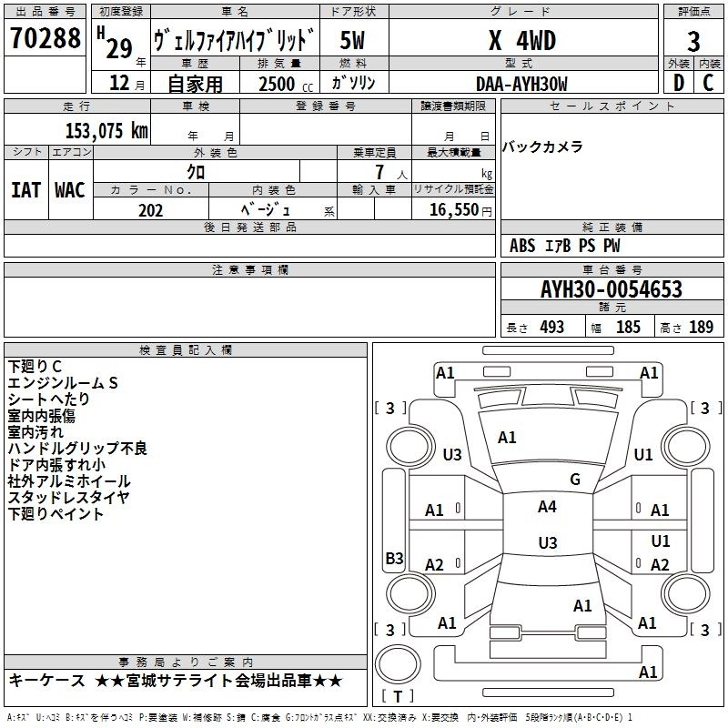Click the registration month value 12月
This screenshot has width=728, height=728.
tap(126, 83)
